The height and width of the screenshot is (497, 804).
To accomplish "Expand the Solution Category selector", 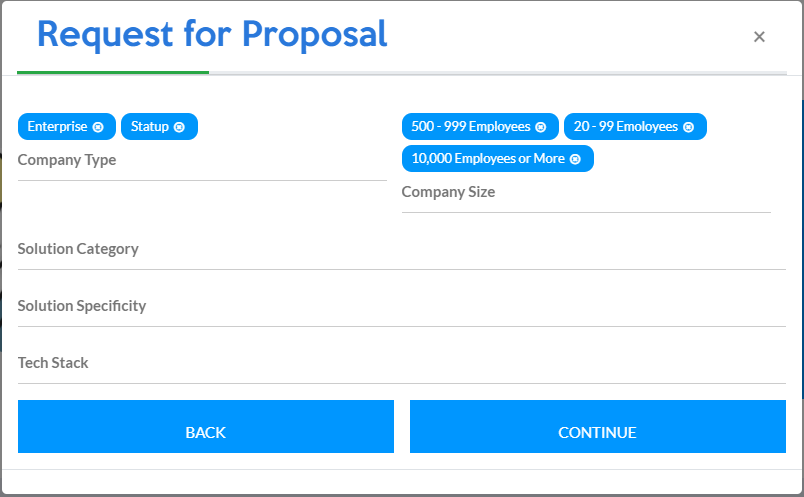I will click(x=401, y=249).
